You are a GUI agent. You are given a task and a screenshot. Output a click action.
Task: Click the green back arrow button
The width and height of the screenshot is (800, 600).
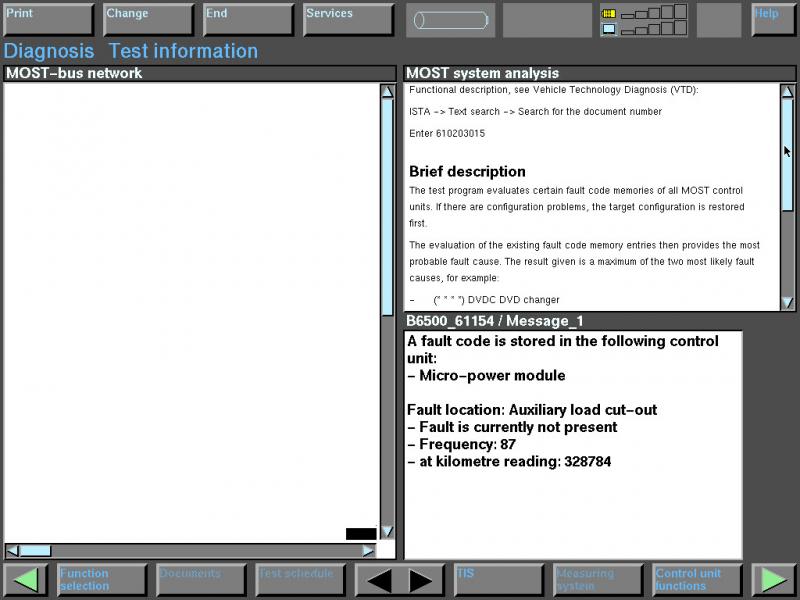pyautogui.click(x=25, y=580)
